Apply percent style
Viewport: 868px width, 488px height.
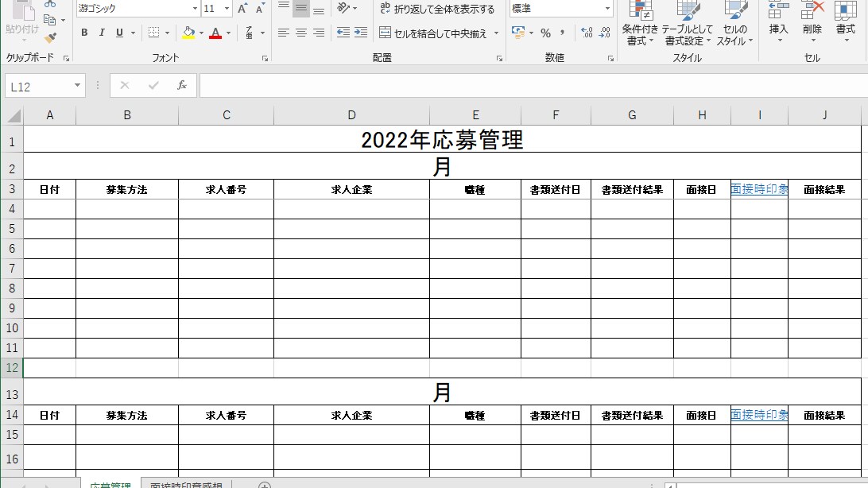(x=545, y=33)
